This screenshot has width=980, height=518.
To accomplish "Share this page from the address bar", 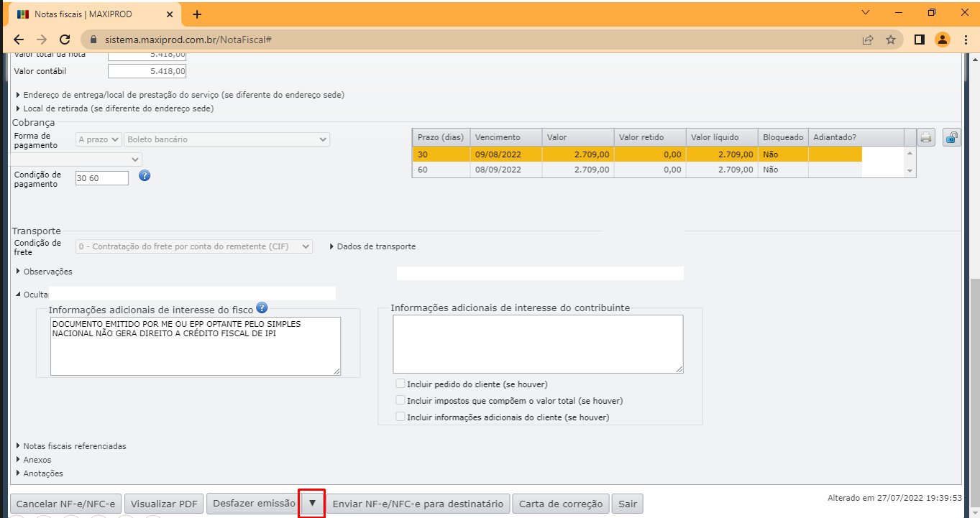I will (x=868, y=40).
